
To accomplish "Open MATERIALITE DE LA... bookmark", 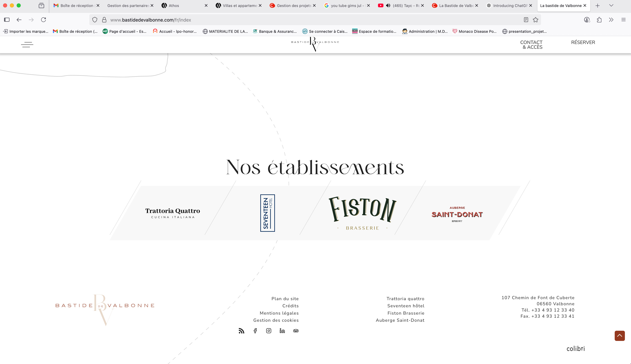I will pos(225,31).
